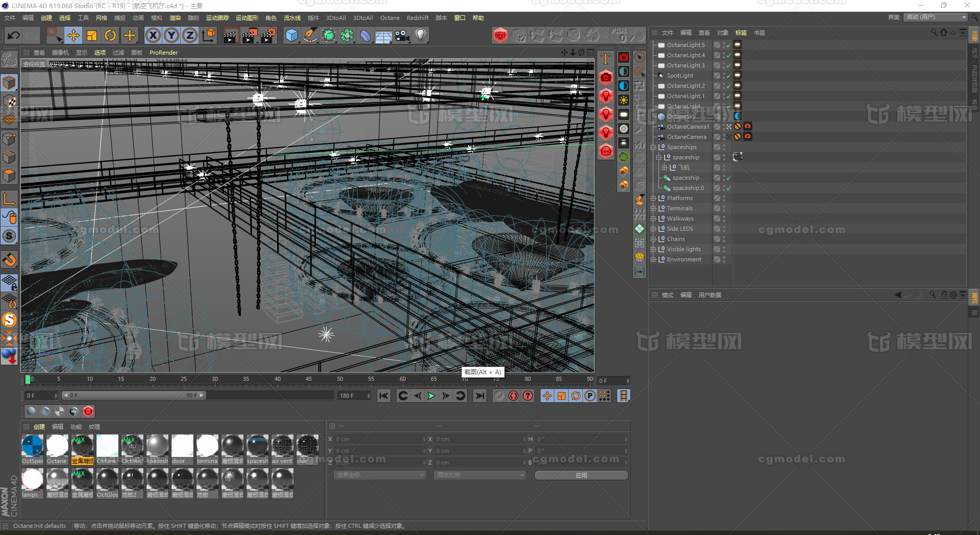
Task: Add a cube primitive object
Action: coord(291,35)
